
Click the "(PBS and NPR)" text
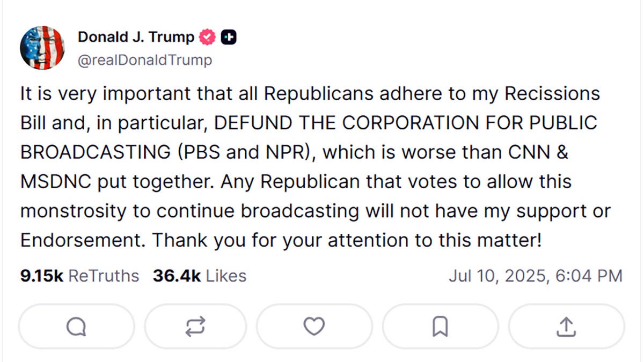245,152
